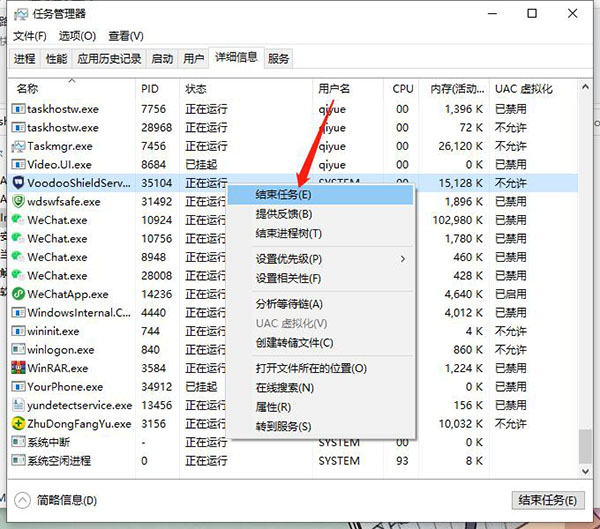Click the WeChat.exe icon with PID 10756
The height and width of the screenshot is (529, 600).
[x=18, y=238]
